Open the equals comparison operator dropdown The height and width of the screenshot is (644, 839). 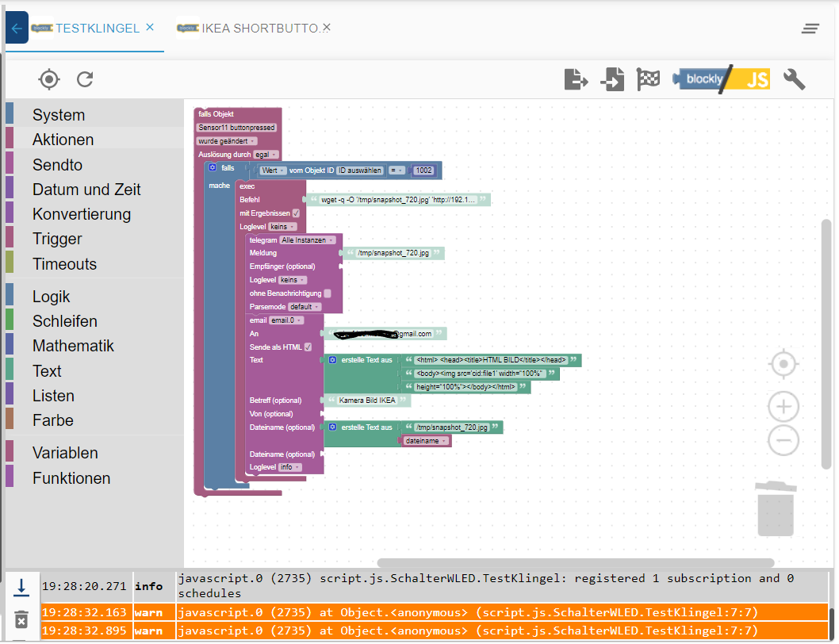[x=397, y=171]
